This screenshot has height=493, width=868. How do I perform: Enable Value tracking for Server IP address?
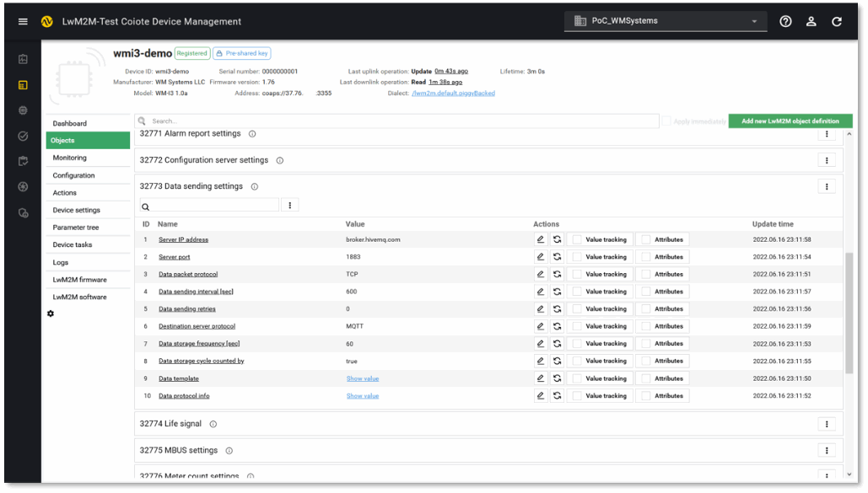[577, 239]
